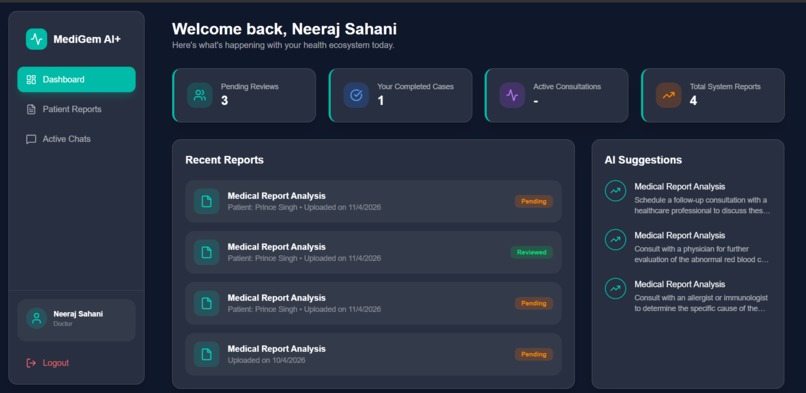806x393 pixels.
Task: Open the "Schedule a follow-up consultation" suggestion text
Action: tap(702, 205)
